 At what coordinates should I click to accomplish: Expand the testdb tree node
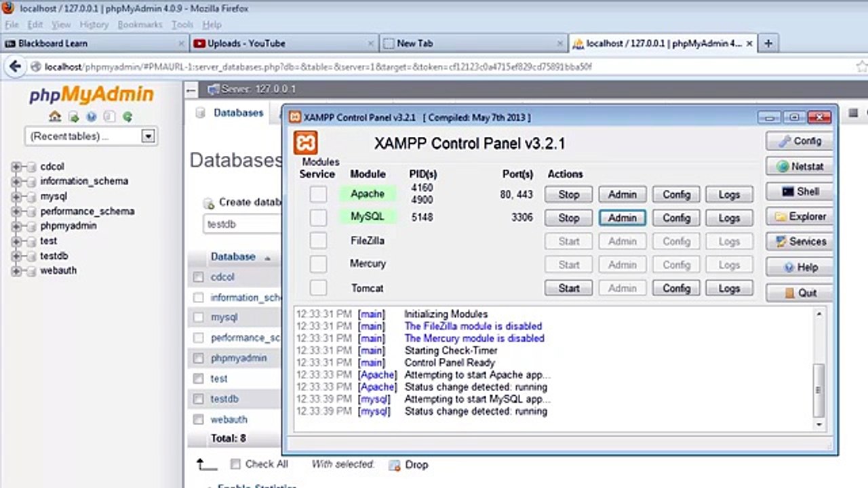pos(16,256)
